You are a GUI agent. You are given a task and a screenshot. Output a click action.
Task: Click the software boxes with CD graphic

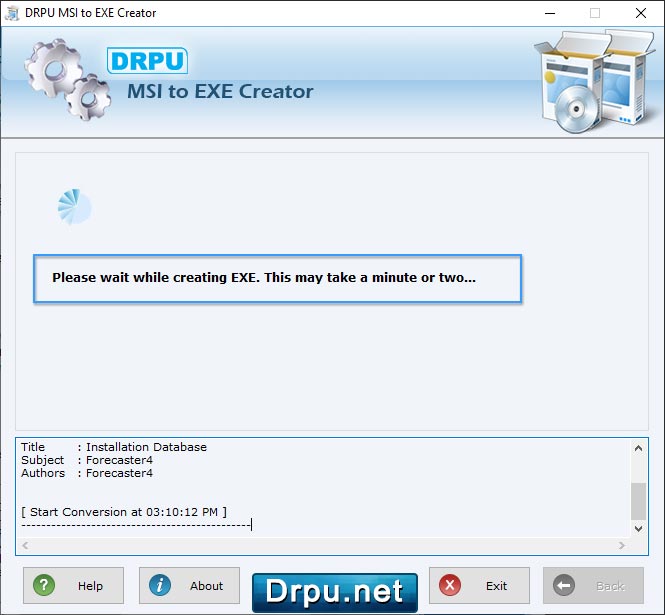pos(595,81)
